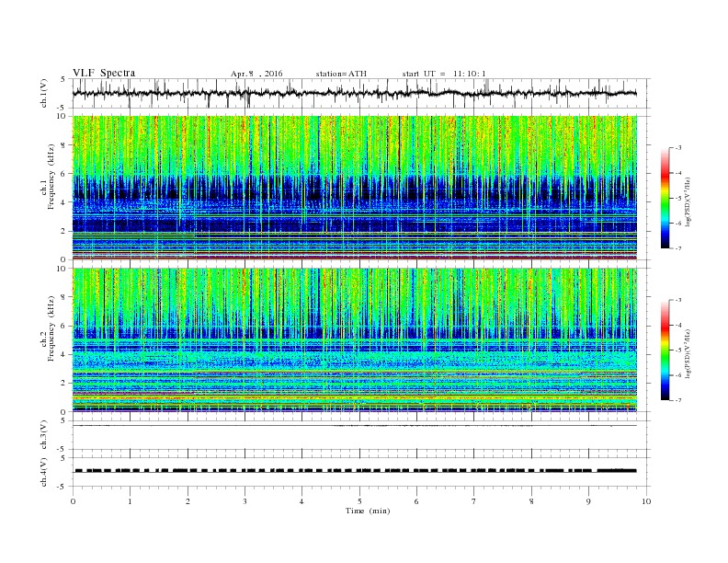Click the ch.1 color scale bar
This screenshot has height=563, width=728.
click(665, 198)
